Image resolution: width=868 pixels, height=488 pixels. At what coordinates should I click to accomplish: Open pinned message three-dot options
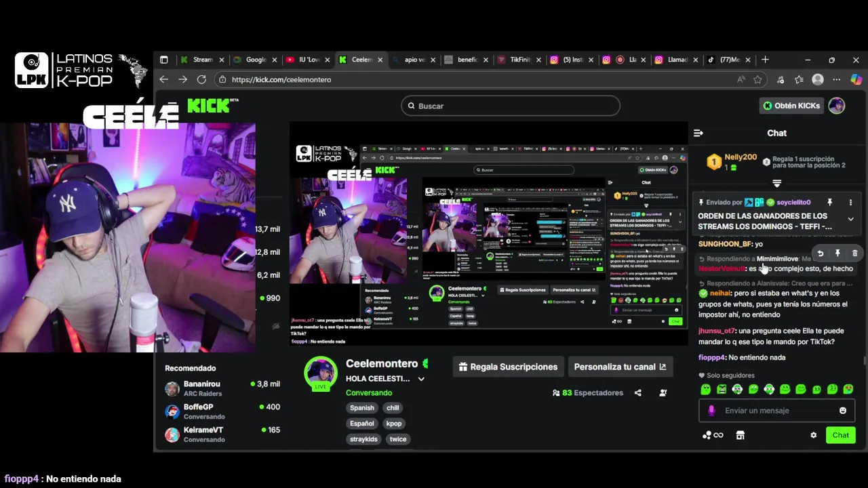(850, 202)
